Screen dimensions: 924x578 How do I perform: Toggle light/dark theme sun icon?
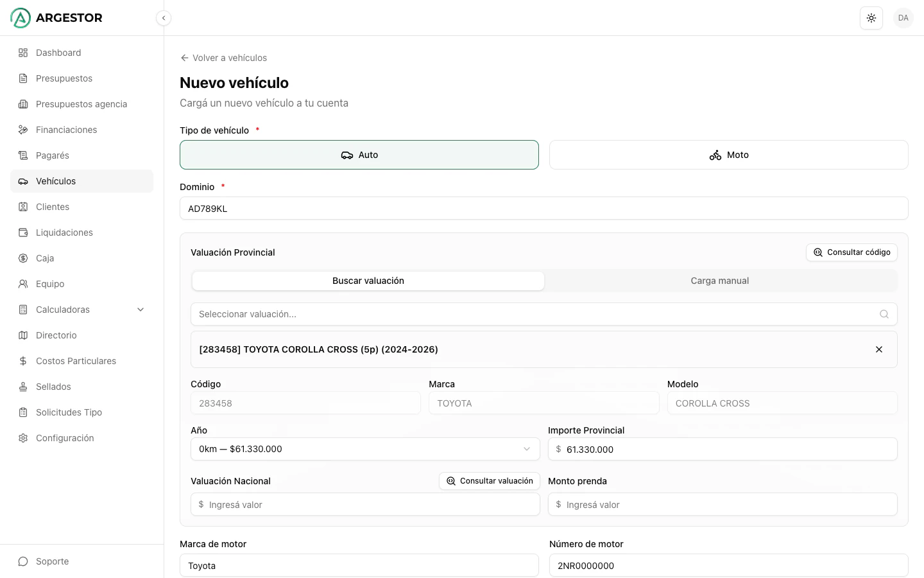[x=871, y=18]
